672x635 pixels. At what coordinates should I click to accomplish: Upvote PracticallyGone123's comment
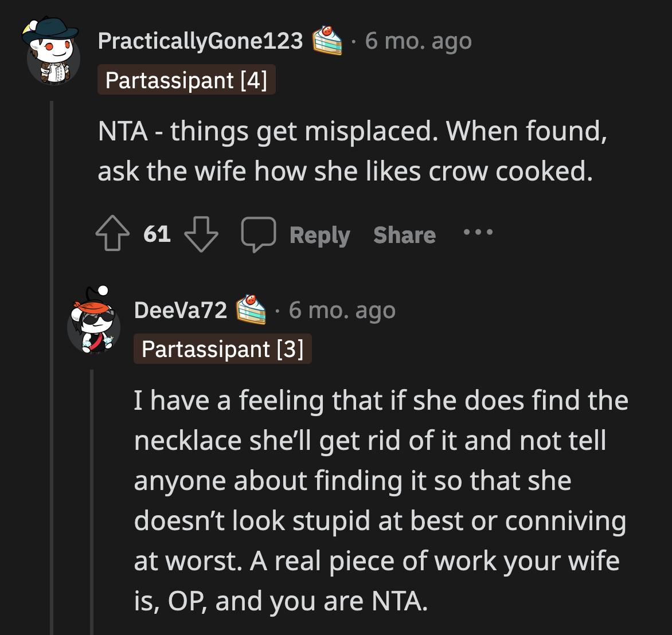[112, 235]
